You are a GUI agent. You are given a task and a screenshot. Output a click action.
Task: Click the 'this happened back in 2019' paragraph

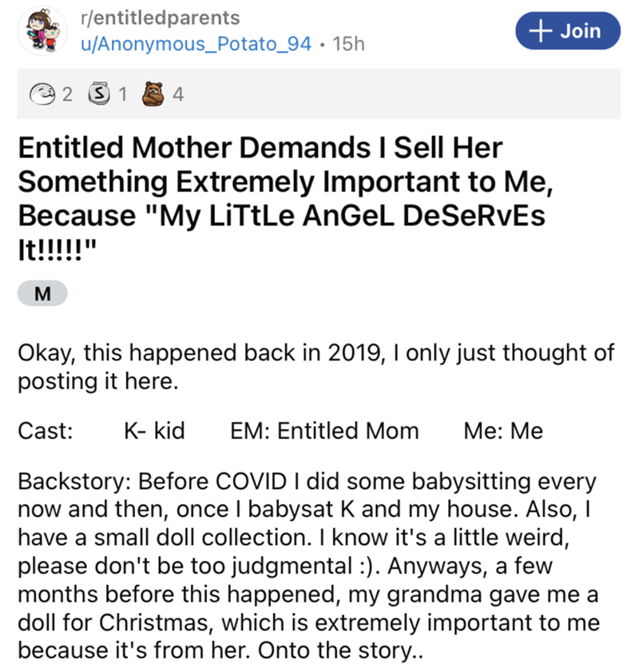click(x=316, y=367)
